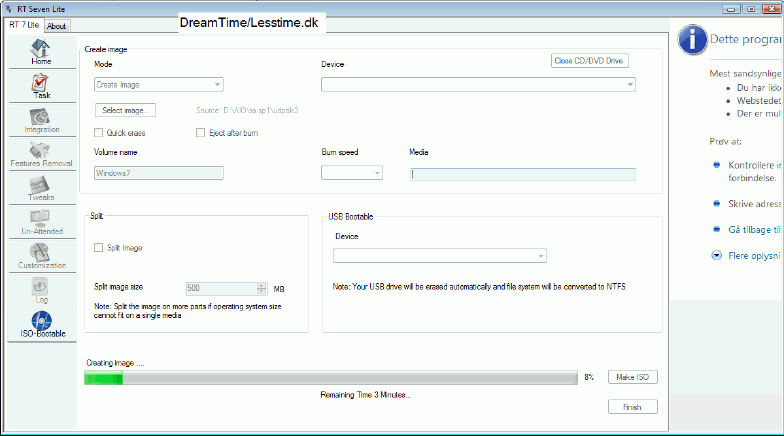Open the Create image Device dropdown
Screen dimensions: 784x436
[x=478, y=84]
